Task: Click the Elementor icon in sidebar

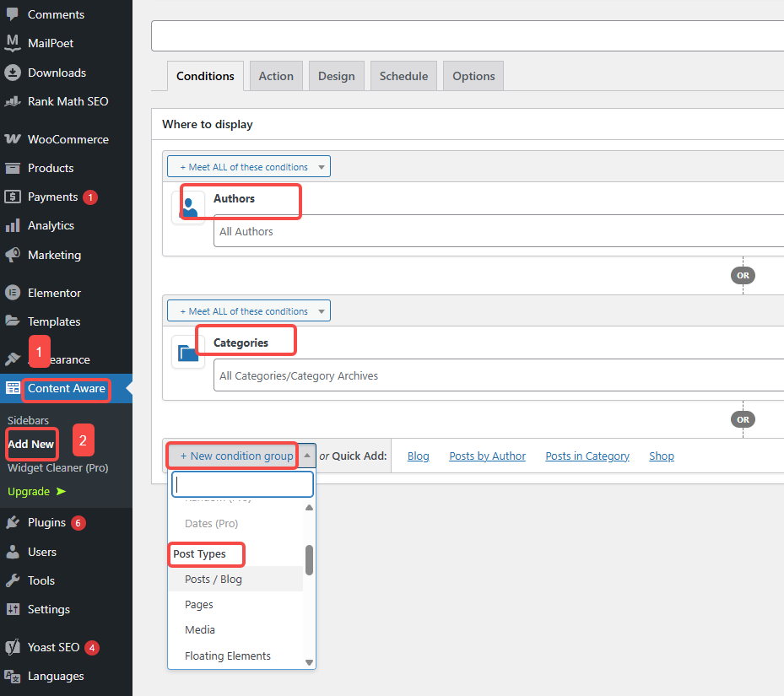Action: click(13, 293)
